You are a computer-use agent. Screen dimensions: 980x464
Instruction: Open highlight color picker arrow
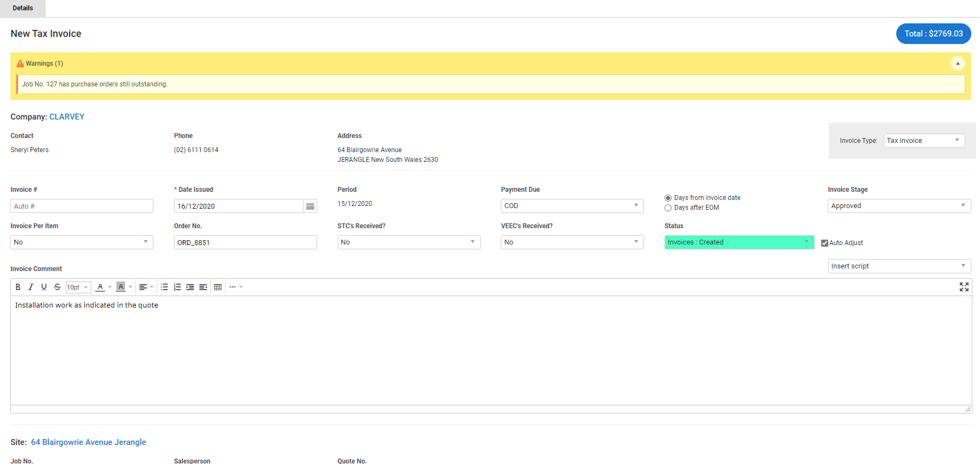pos(131,287)
